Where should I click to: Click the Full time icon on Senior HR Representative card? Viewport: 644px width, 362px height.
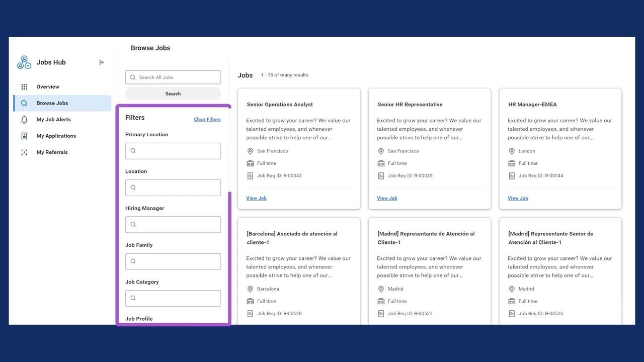point(381,163)
